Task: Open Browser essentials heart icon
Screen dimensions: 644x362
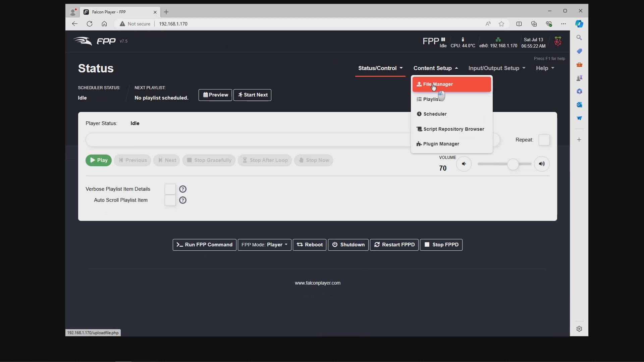Action: [x=549, y=24]
